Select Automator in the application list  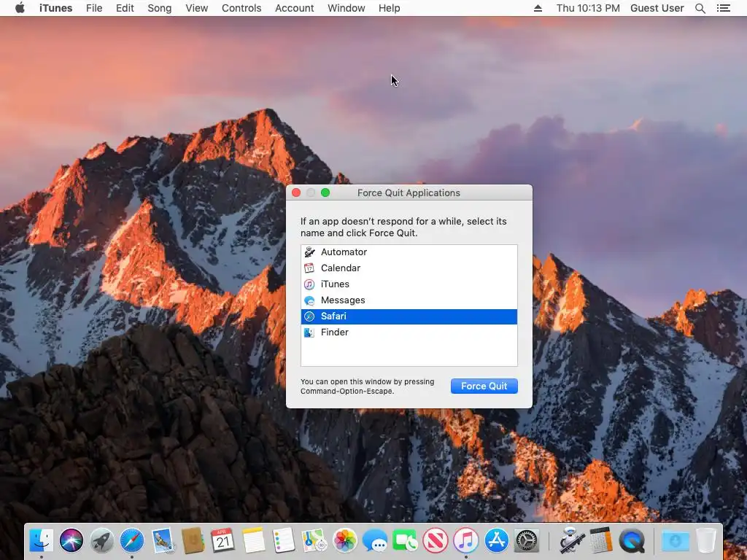[x=409, y=252]
